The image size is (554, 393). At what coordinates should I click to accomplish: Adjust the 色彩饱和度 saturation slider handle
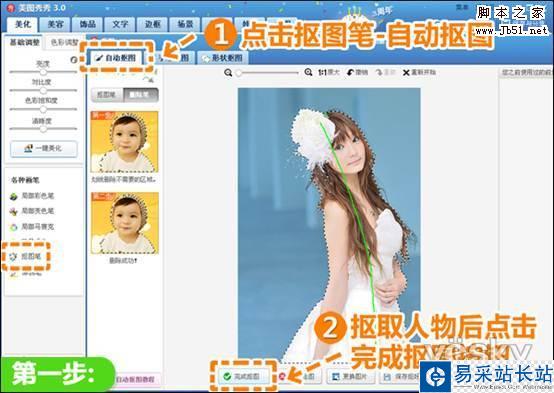(x=43, y=109)
